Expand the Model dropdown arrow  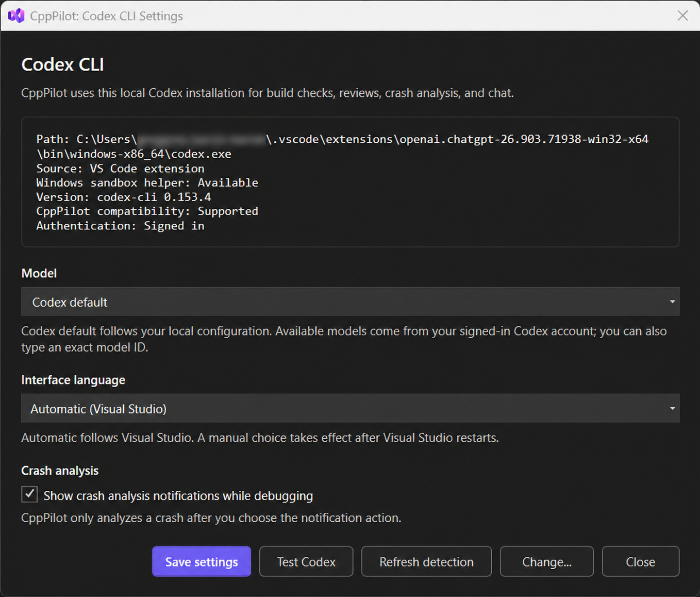[672, 302]
